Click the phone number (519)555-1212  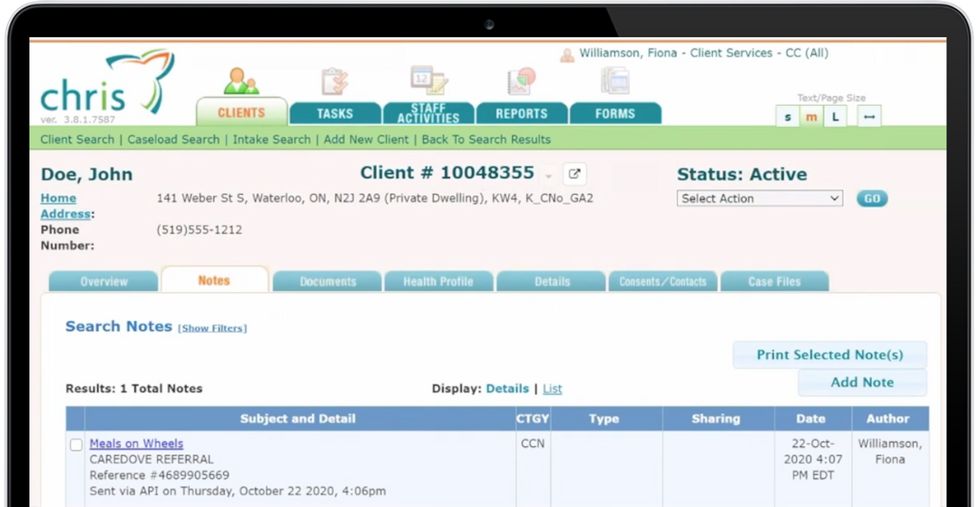point(200,229)
